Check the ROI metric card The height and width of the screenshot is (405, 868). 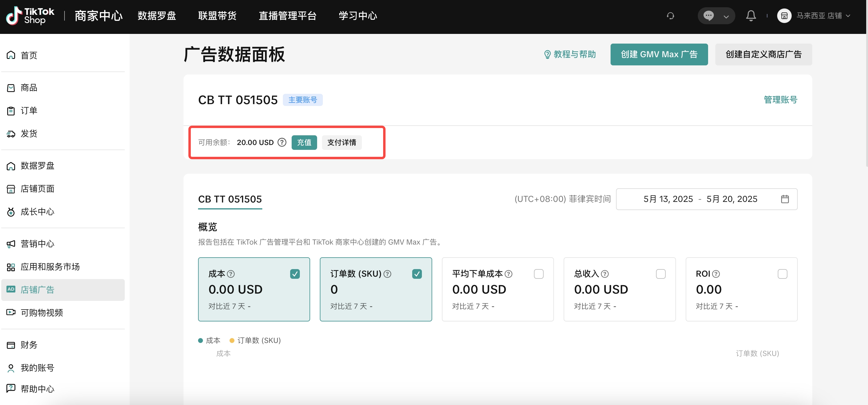[x=783, y=274]
